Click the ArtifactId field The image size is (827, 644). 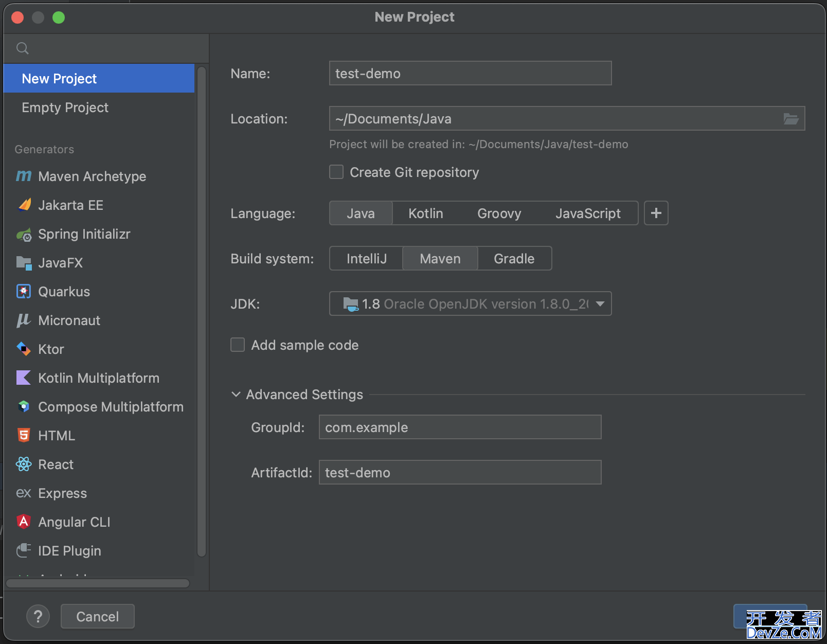[460, 472]
